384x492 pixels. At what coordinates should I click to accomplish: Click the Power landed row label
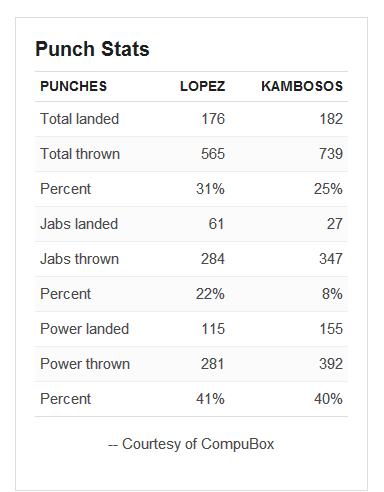coord(85,329)
